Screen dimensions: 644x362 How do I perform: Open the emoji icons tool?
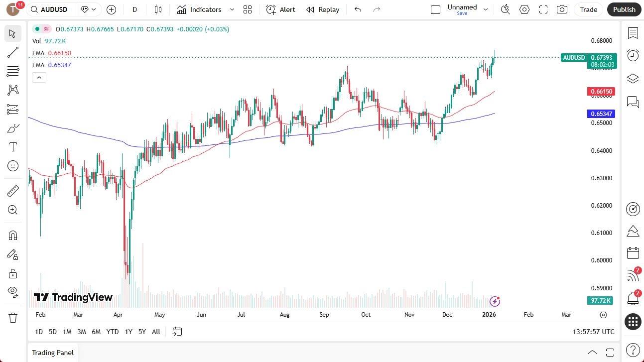[x=13, y=166]
